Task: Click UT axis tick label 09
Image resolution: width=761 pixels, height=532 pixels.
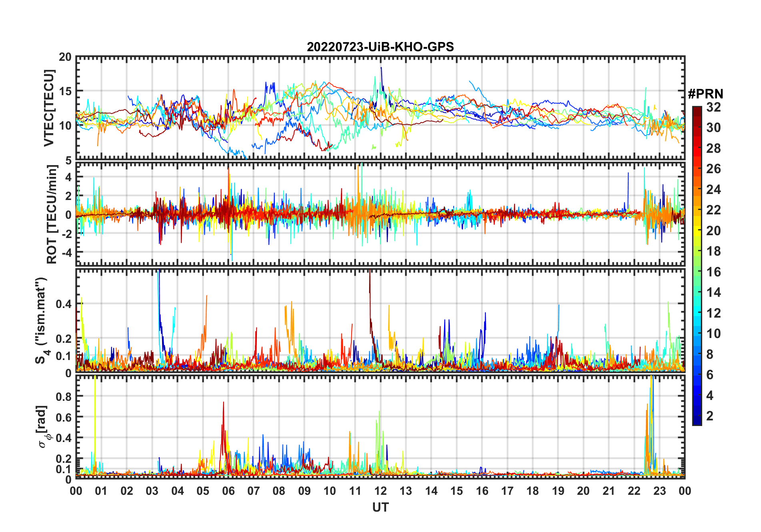Action: [304, 491]
